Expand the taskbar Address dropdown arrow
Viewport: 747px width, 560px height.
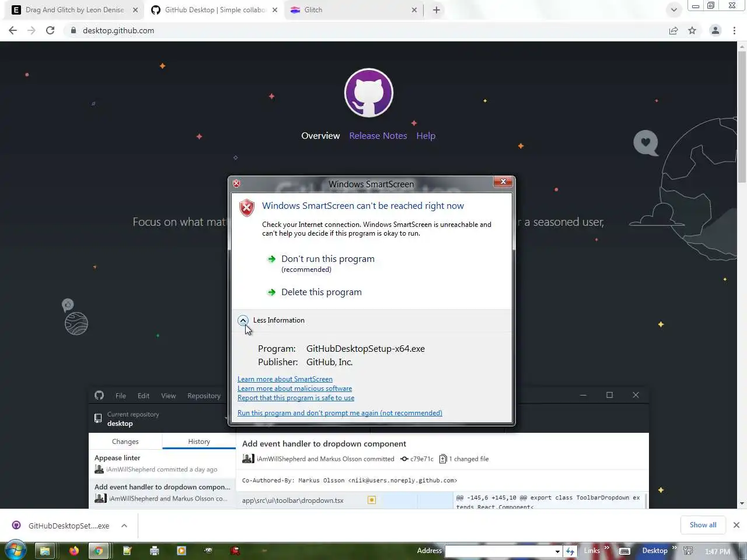(557, 551)
